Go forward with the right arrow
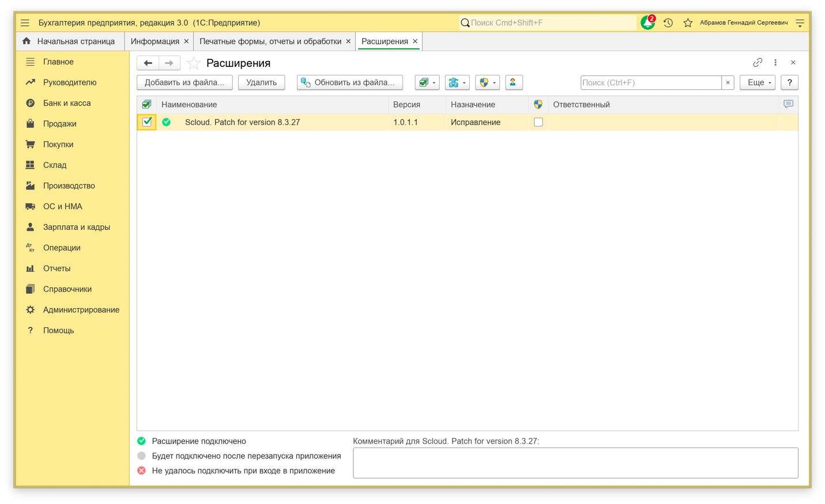This screenshot has width=825, height=504. point(169,63)
